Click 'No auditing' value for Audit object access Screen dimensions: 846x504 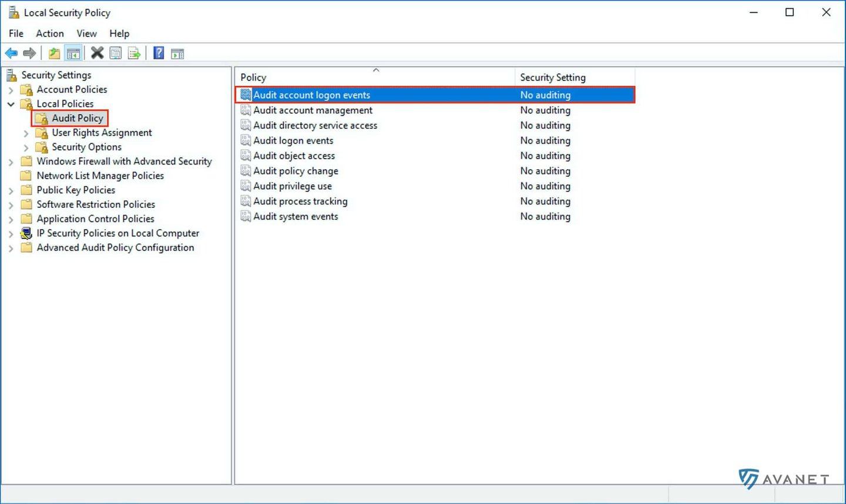(x=545, y=156)
